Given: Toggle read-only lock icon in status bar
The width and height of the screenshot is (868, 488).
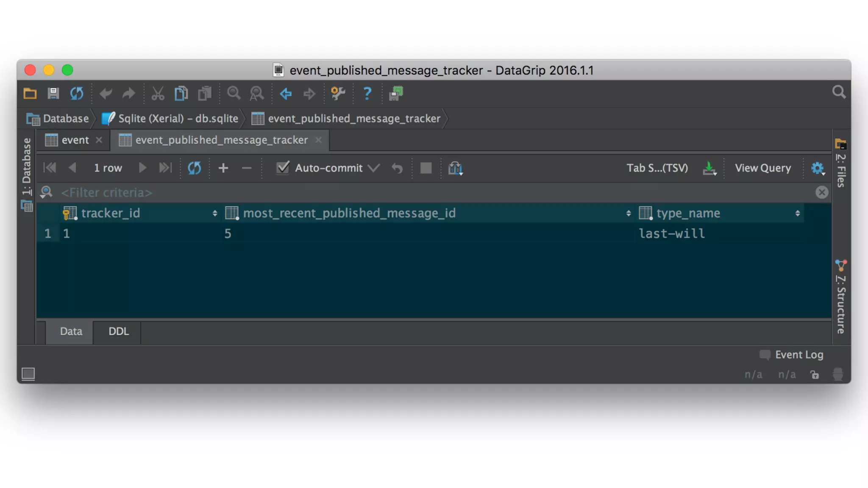Looking at the screenshot, I should click(814, 374).
